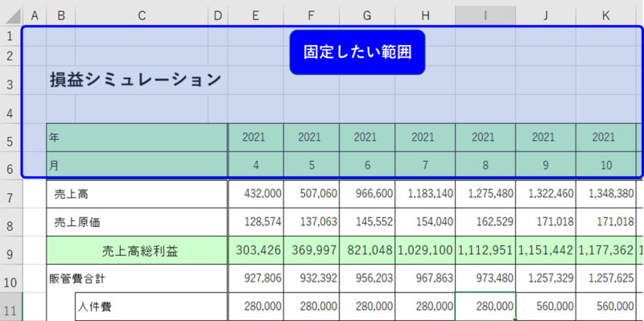This screenshot has height=321, width=644.
Task: Click the 売上高 label cell
Action: (x=137, y=194)
